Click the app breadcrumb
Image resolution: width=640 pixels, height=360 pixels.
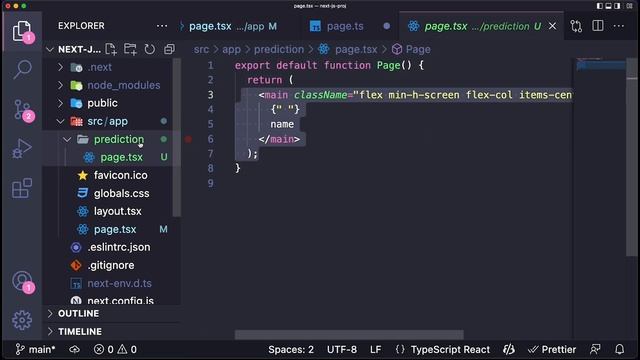point(231,49)
